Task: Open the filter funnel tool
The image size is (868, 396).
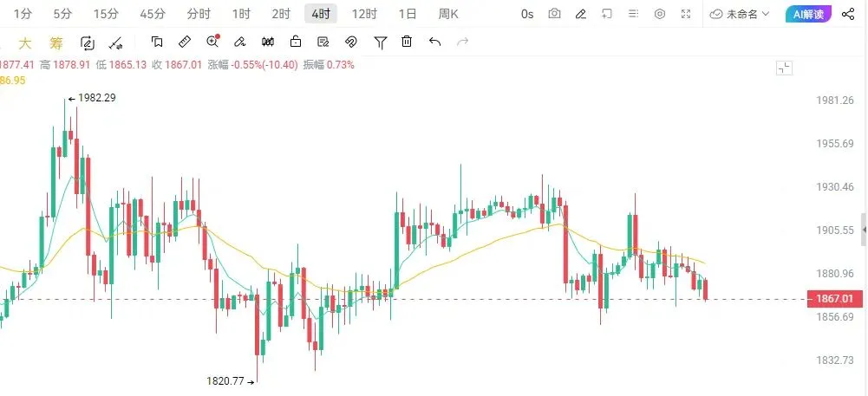Action: [x=381, y=42]
